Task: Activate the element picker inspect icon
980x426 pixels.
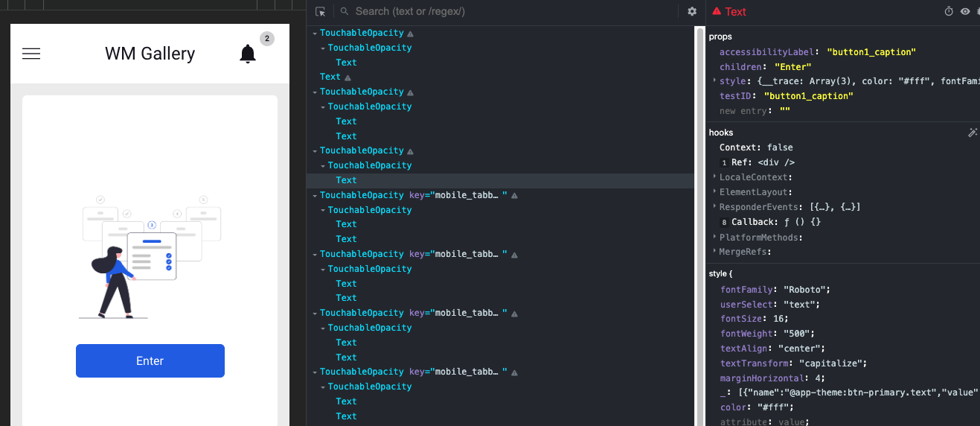Action: click(321, 11)
